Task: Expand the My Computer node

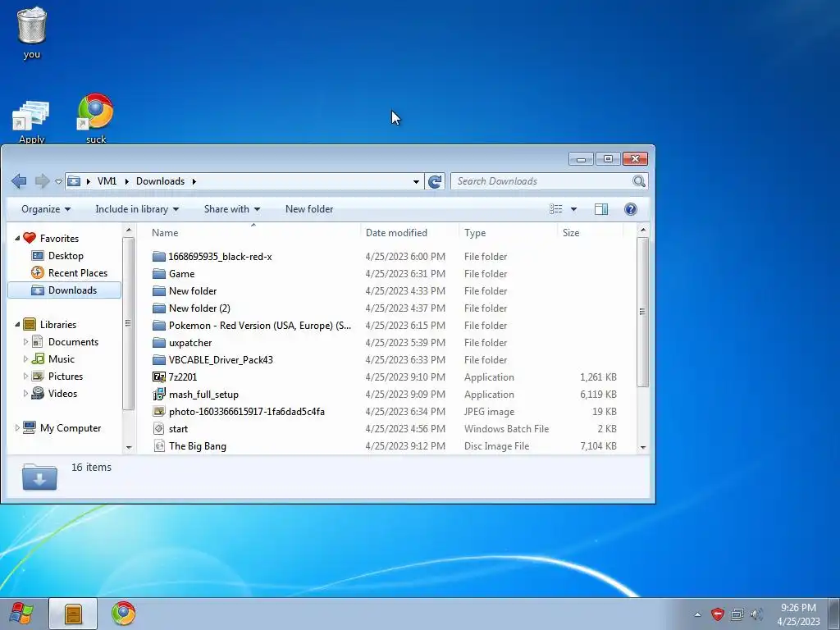Action: (x=17, y=427)
